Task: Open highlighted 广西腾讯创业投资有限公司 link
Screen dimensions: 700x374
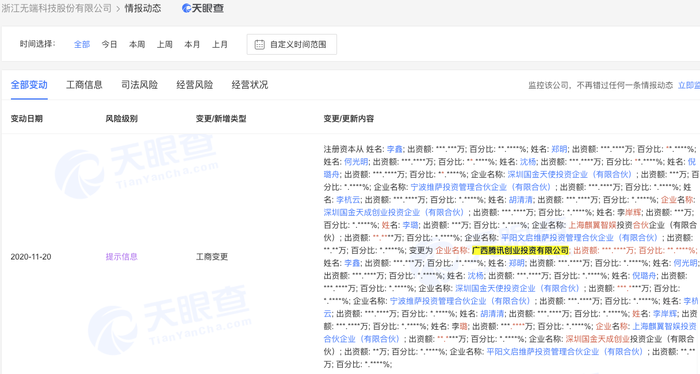Action: 521,250
